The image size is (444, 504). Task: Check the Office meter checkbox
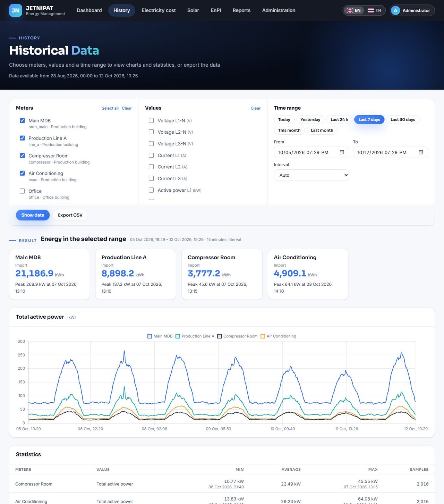(x=22, y=191)
